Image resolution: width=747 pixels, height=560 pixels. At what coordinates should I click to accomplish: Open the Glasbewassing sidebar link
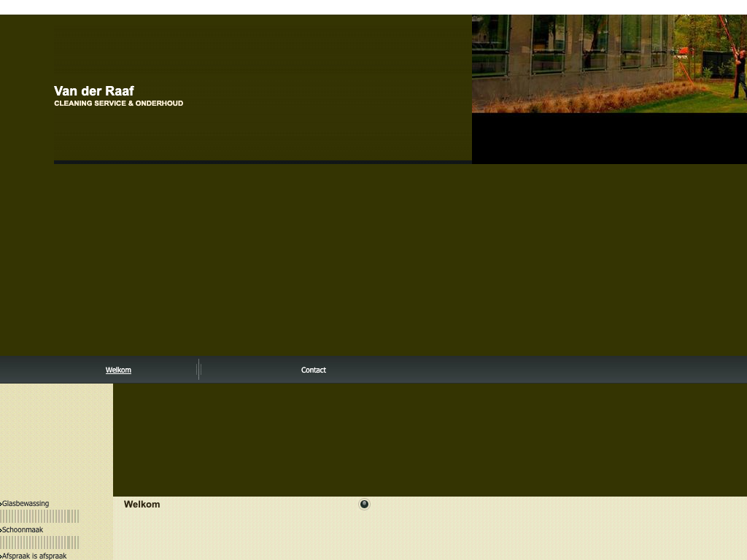pos(26,504)
